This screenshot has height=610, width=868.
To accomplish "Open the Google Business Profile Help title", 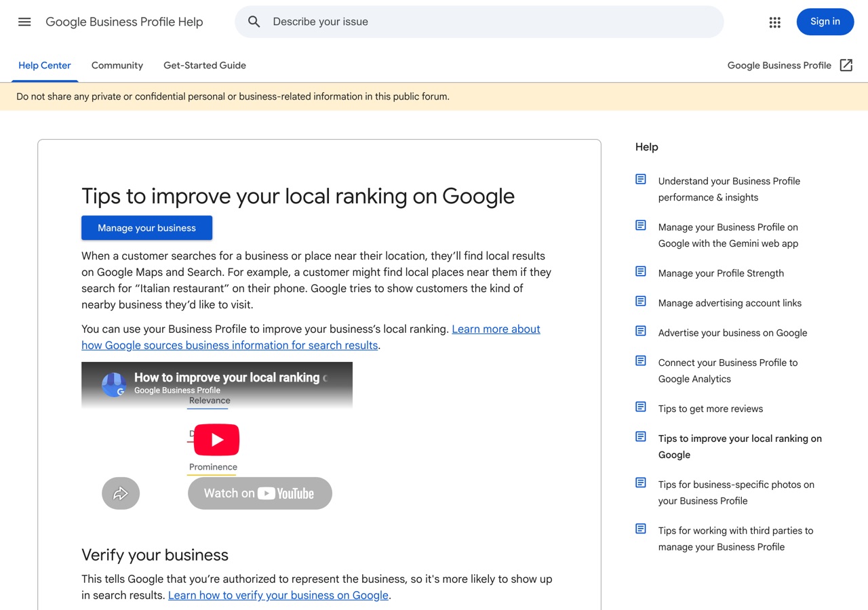I will (x=124, y=22).
